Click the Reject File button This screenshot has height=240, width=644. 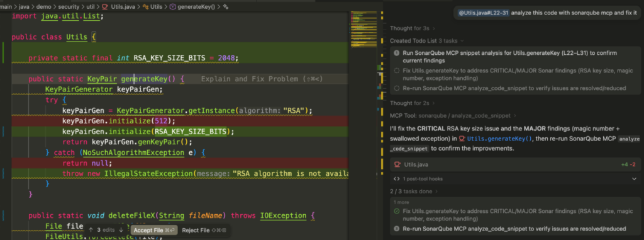click(x=204, y=230)
